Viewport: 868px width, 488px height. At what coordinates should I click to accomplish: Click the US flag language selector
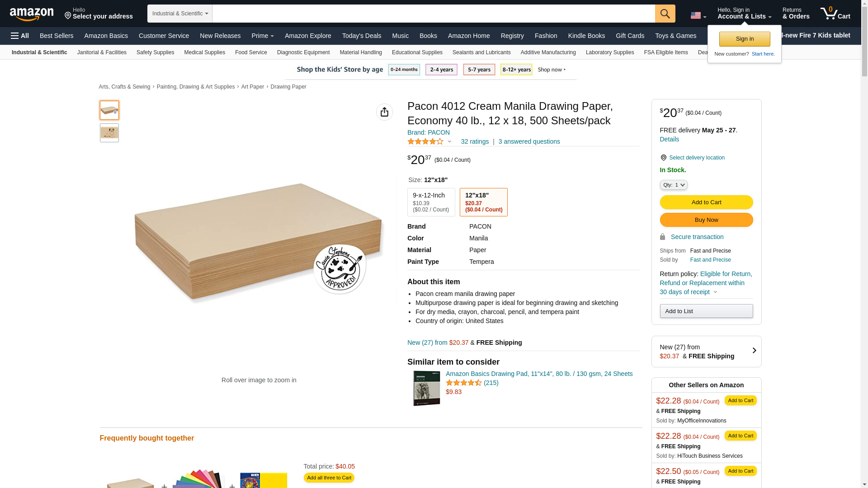pyautogui.click(x=698, y=15)
